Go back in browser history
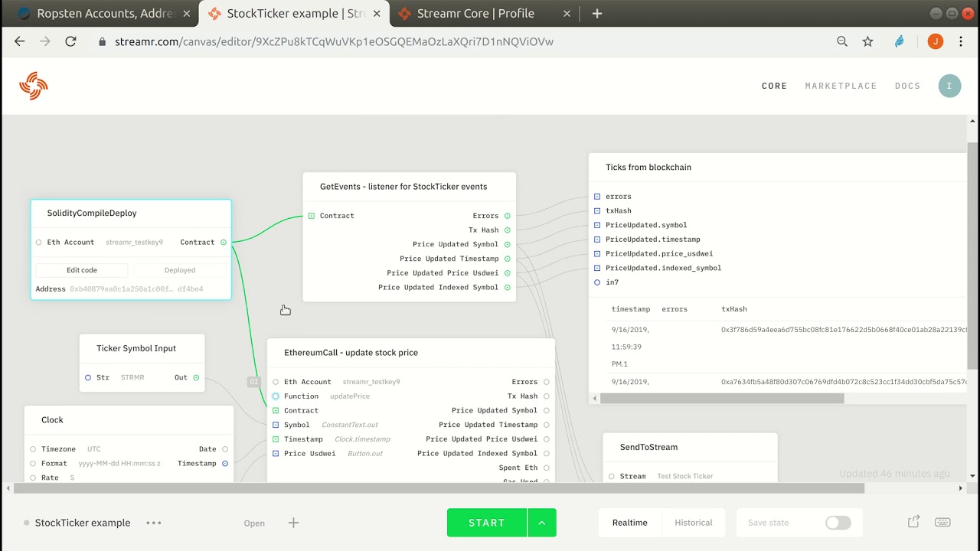 pos(20,41)
